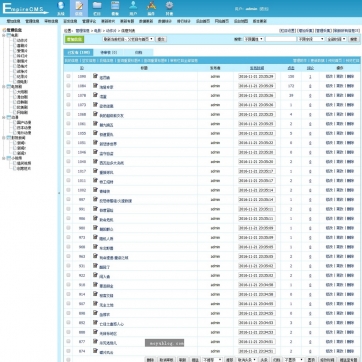Switch to the 已发布 (1180) tab

pyautogui.click(x=78, y=52)
